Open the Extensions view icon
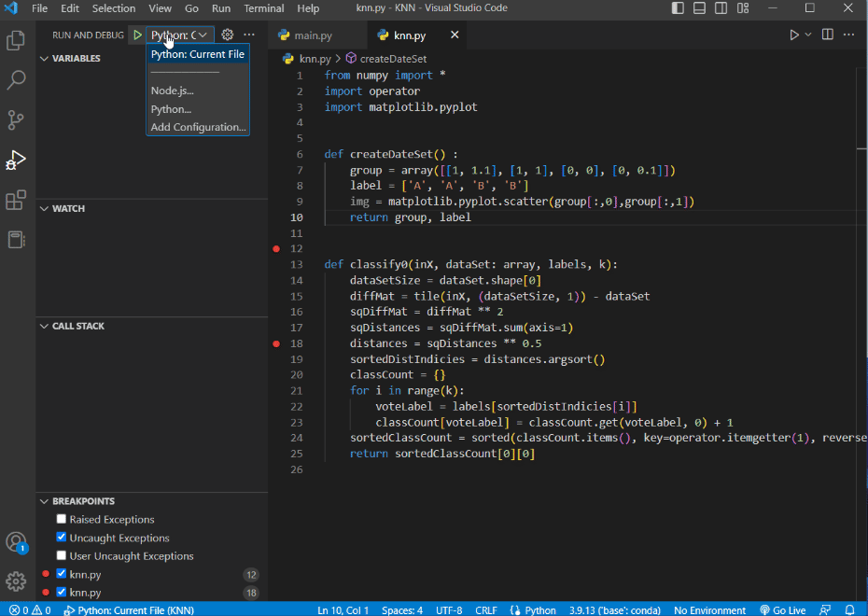 coord(14,199)
